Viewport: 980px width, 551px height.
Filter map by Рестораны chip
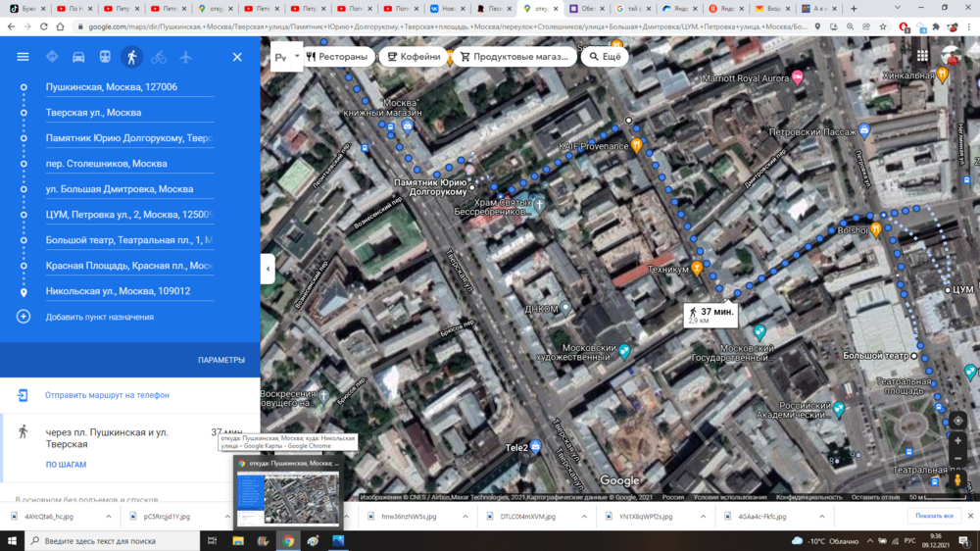[337, 57]
